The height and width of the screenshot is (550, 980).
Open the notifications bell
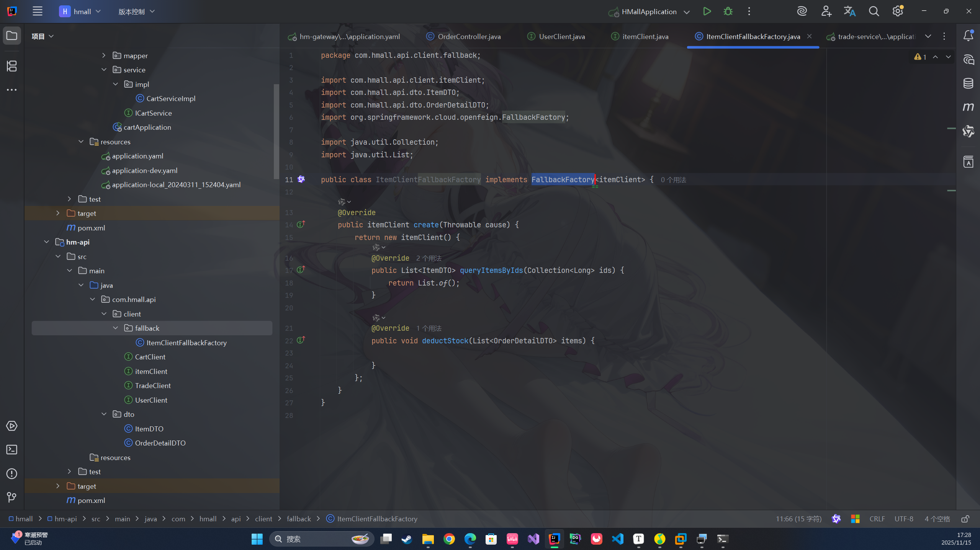pyautogui.click(x=968, y=36)
